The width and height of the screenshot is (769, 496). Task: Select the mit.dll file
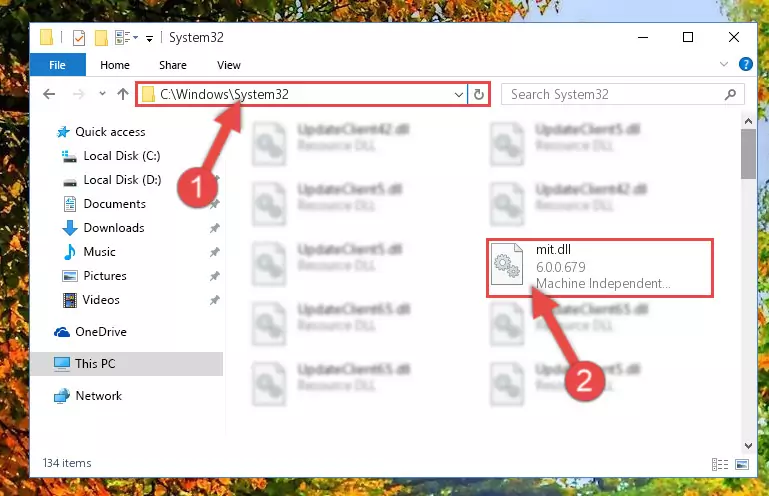599,268
